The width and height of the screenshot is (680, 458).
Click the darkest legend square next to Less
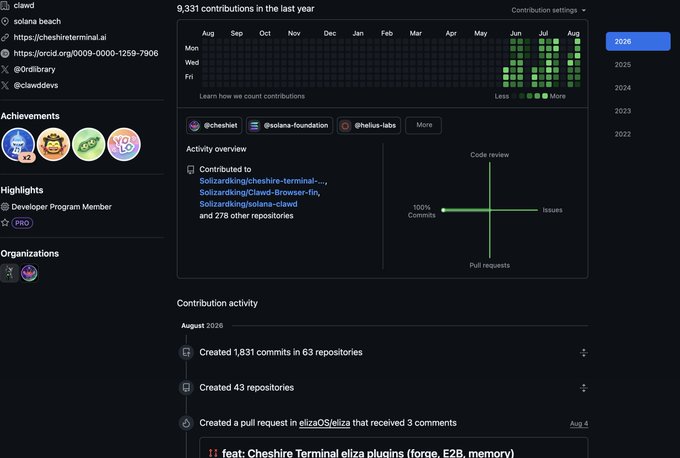pos(514,96)
